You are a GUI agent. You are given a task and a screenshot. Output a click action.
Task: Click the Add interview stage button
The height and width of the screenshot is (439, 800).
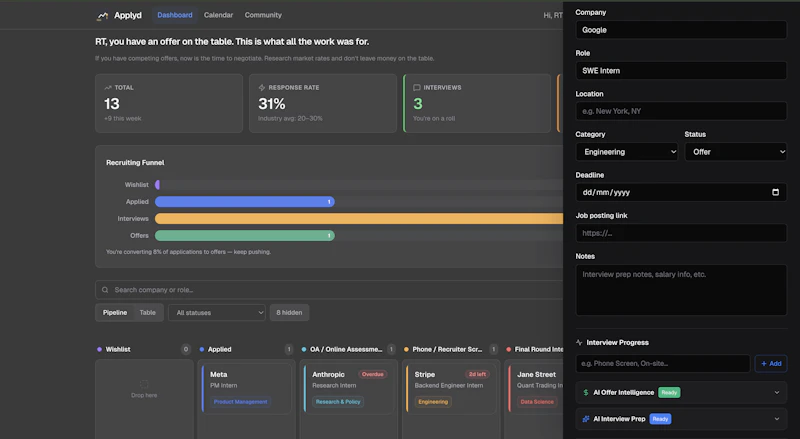click(x=771, y=363)
